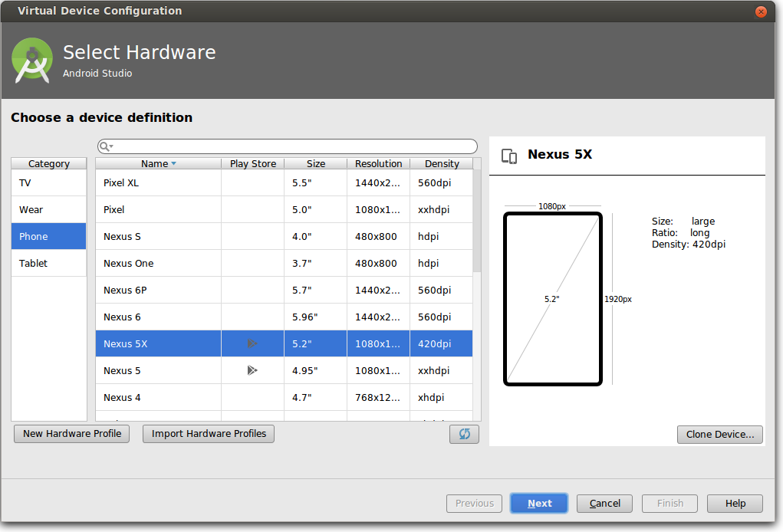Screen dimensions: 783x532
Task: Click the 3.7" size cell
Action: point(316,263)
